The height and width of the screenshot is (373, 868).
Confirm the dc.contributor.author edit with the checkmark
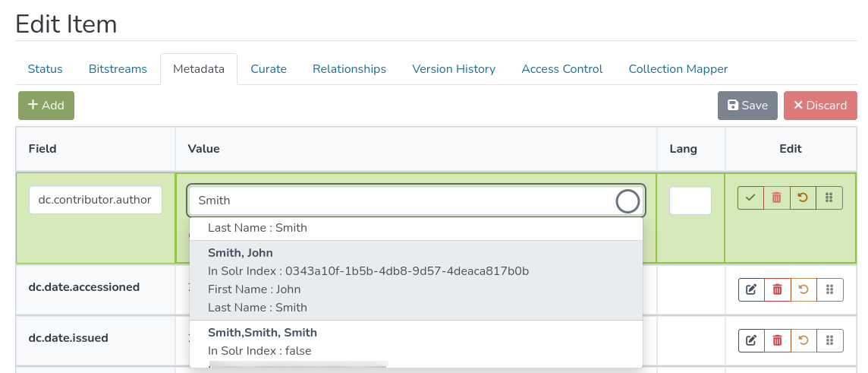point(750,198)
